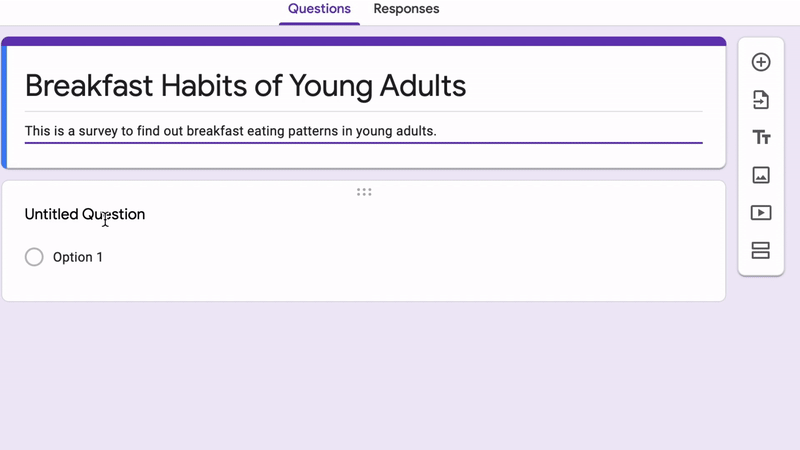Switch to the Responses tab
The width and height of the screenshot is (800, 450).
point(406,9)
